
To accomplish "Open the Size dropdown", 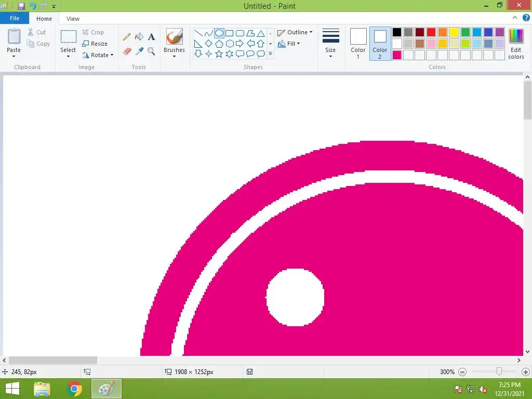I will [330, 44].
